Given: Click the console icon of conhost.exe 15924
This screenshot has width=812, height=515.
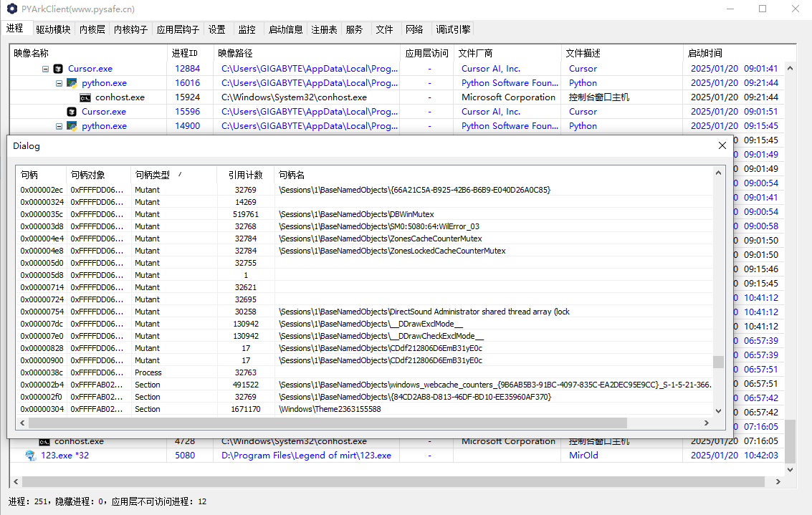Looking at the screenshot, I should coord(85,97).
